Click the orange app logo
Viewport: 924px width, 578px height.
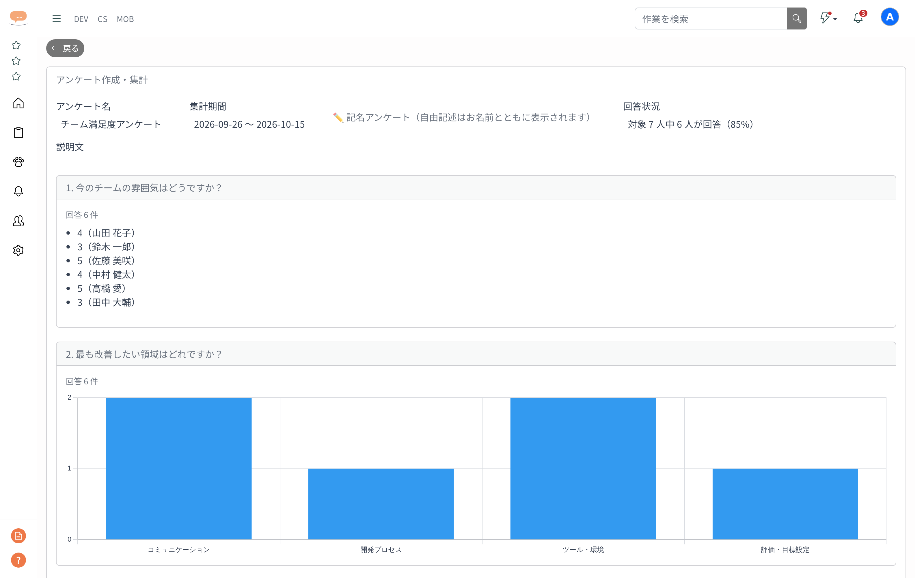click(18, 18)
